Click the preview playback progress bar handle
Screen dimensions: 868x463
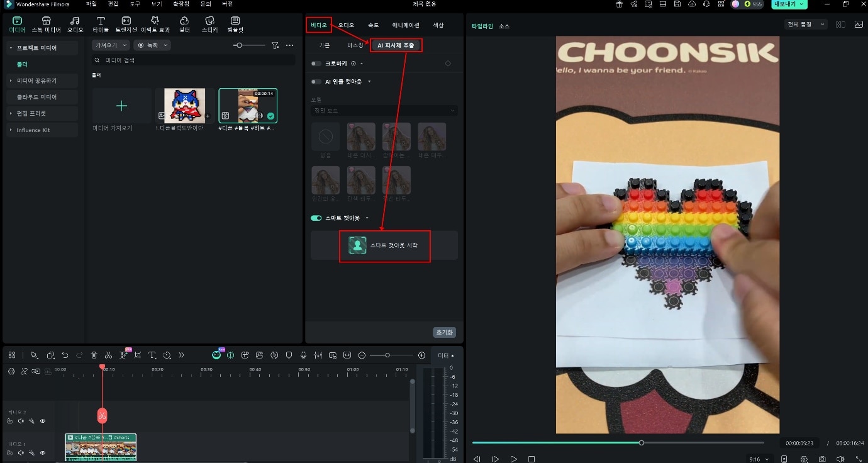[x=642, y=443]
